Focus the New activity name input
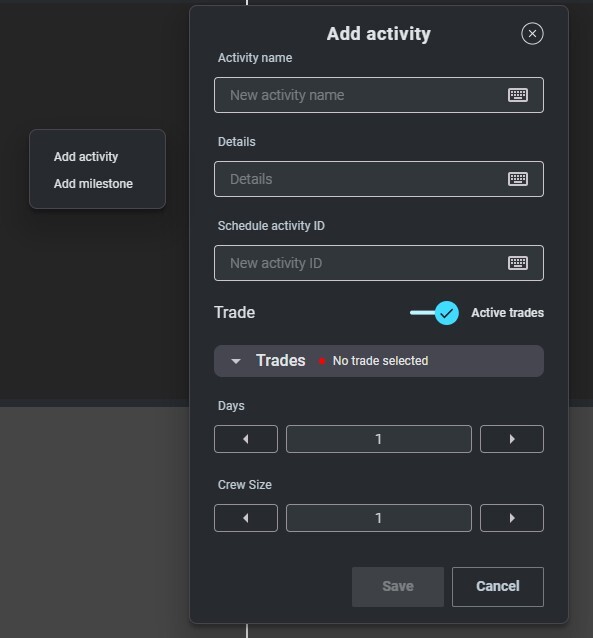This screenshot has height=638, width=593. pyautogui.click(x=360, y=95)
